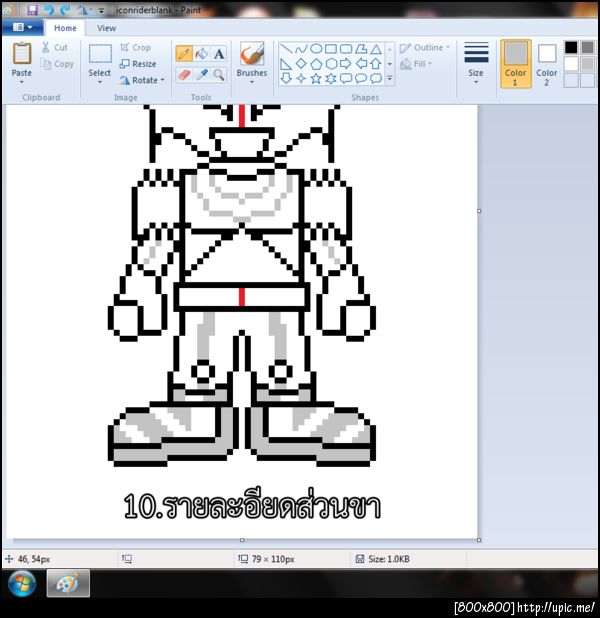Pick the white palette swatch
Image resolution: width=600 pixels, height=618 pixels.
pos(571,64)
